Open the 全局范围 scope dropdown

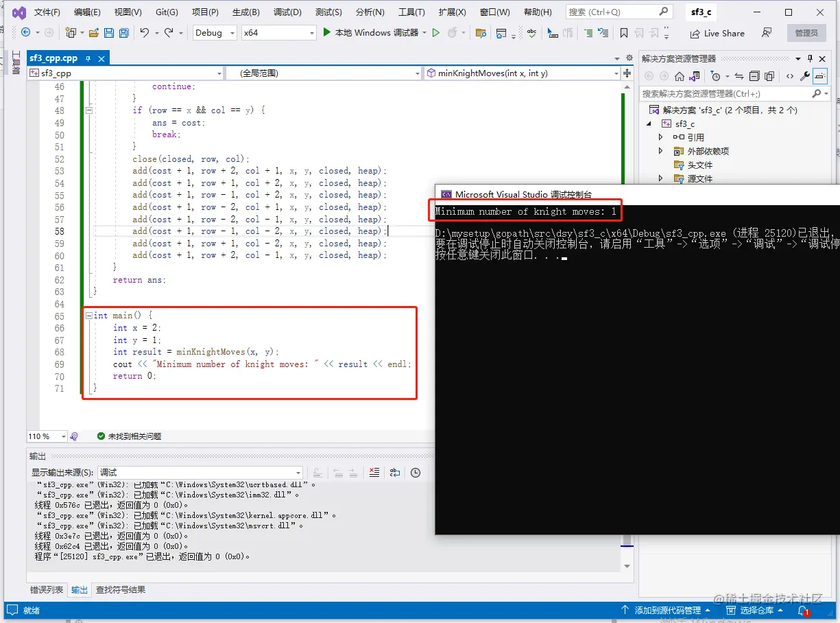(x=323, y=73)
